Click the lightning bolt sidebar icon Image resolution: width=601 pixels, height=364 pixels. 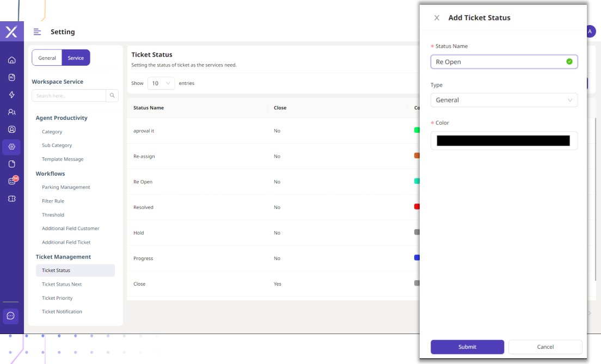[11, 95]
